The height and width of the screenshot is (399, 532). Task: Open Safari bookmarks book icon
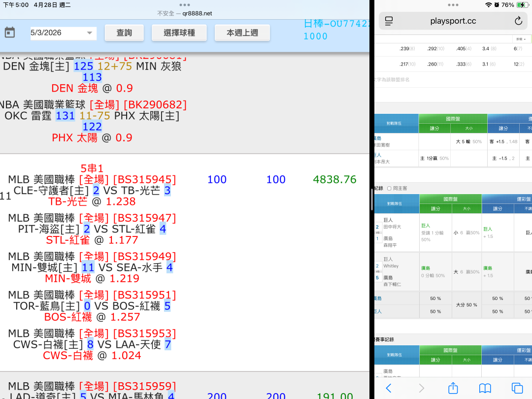pos(485,388)
